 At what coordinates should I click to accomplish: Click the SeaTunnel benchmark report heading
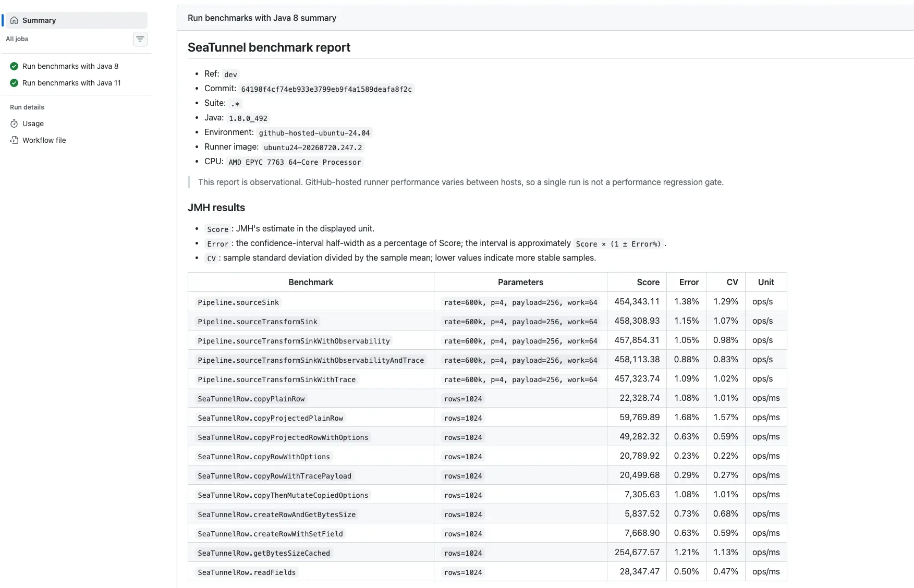coord(269,47)
